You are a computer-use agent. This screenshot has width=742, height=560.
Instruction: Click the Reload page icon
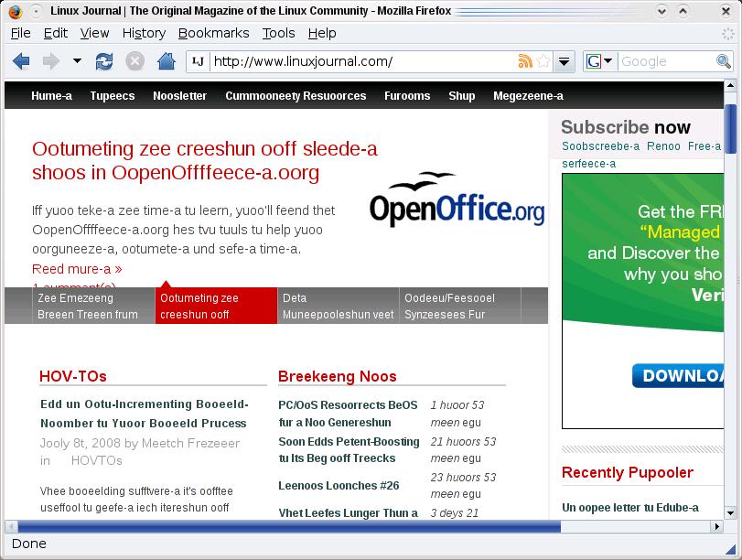pos(104,61)
